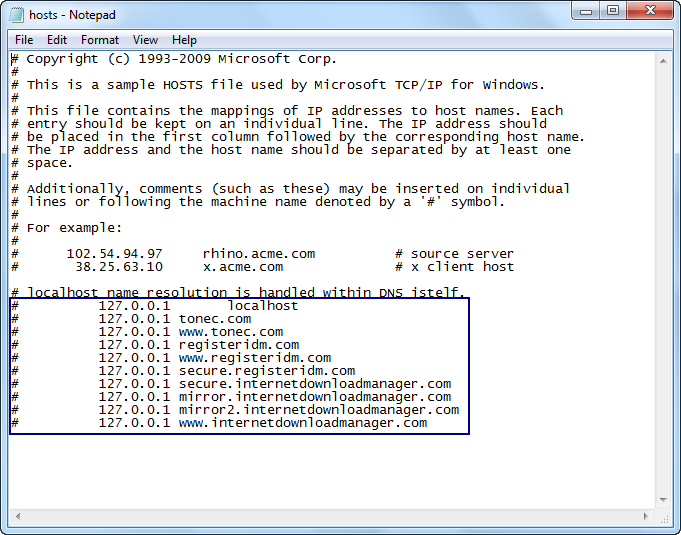
Task: Click on 'mirror.internetdownloadmanager.com' entry
Action: pyautogui.click(x=315, y=397)
